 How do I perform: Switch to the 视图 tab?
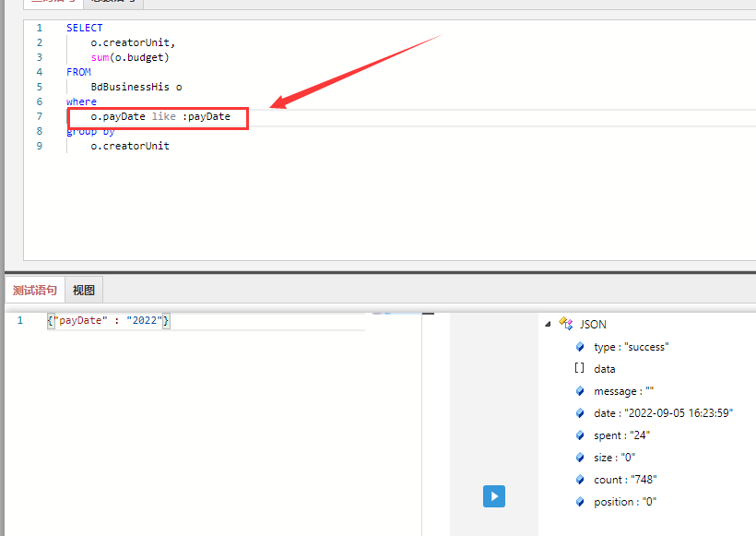click(x=83, y=290)
